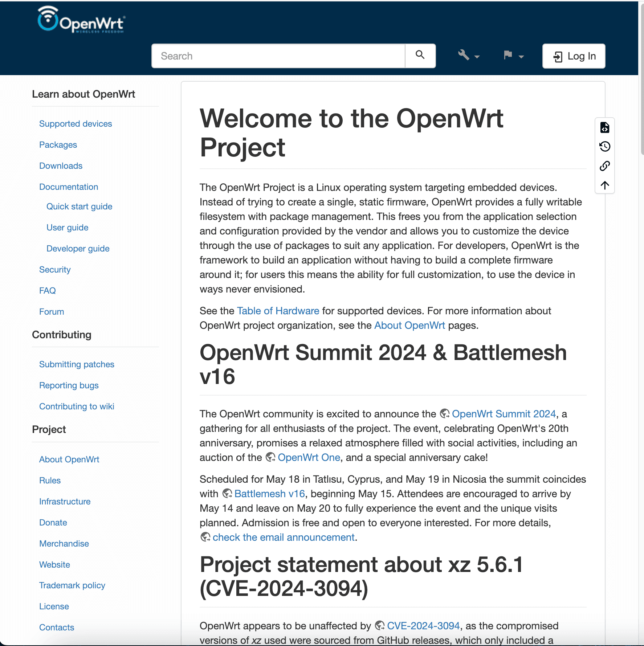Open Reporting bugs page
This screenshot has width=644, height=646.
[x=69, y=385]
